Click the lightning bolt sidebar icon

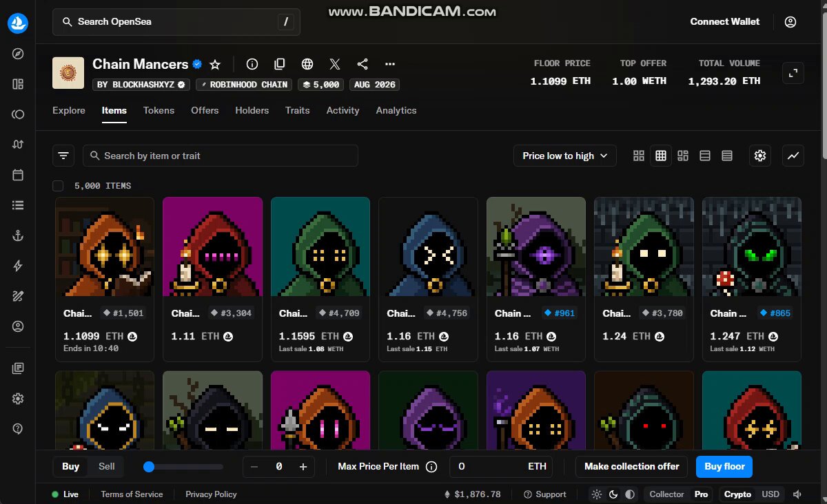coord(18,266)
